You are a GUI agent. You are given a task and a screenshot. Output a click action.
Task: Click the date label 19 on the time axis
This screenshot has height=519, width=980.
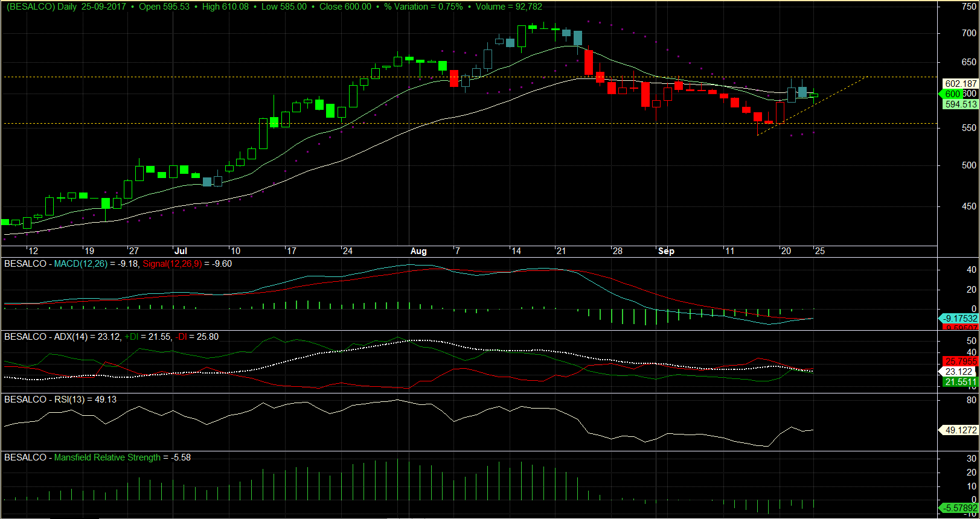[89, 251]
